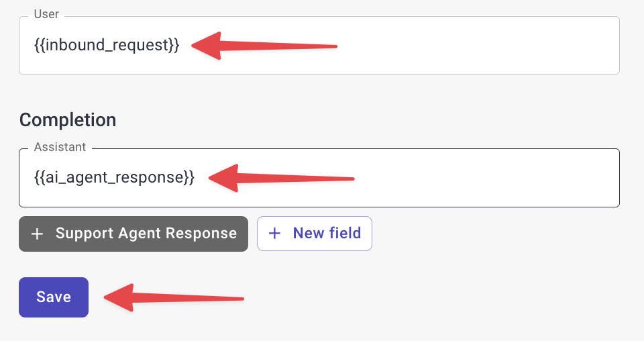Image resolution: width=644 pixels, height=341 pixels.
Task: Click the {{ai_agent_response}} template variable text
Action: pyautogui.click(x=114, y=178)
